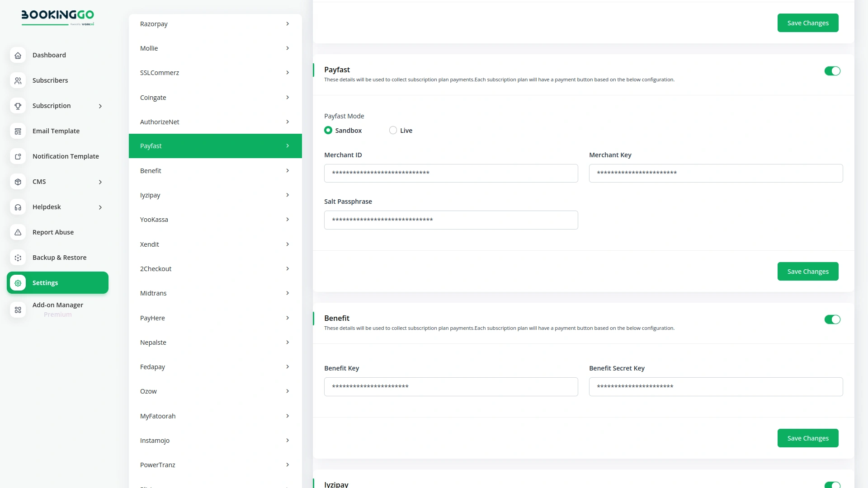Disable the Payfast payment gateway toggle
The image size is (868, 488).
point(832,71)
